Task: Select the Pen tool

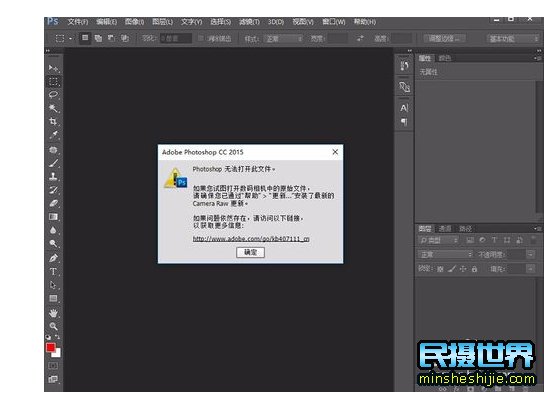Action: point(53,258)
